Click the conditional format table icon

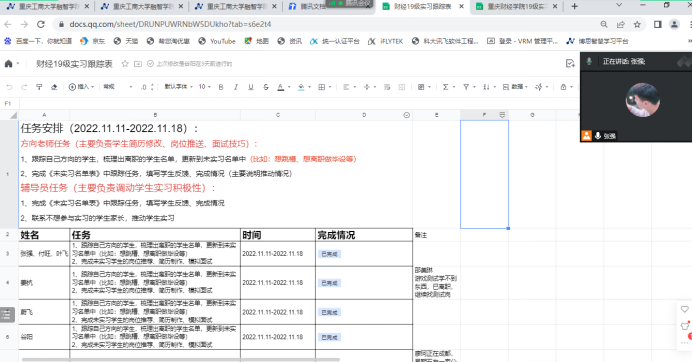coord(421,87)
